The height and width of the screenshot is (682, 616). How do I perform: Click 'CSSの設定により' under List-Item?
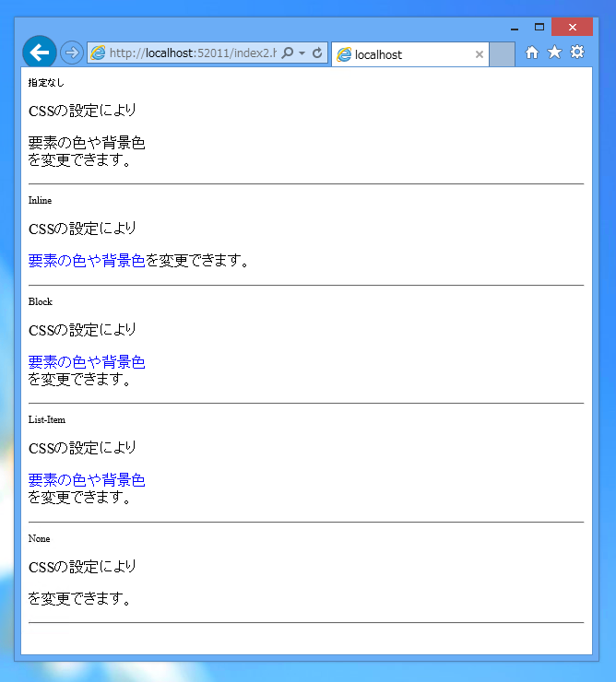(82, 448)
